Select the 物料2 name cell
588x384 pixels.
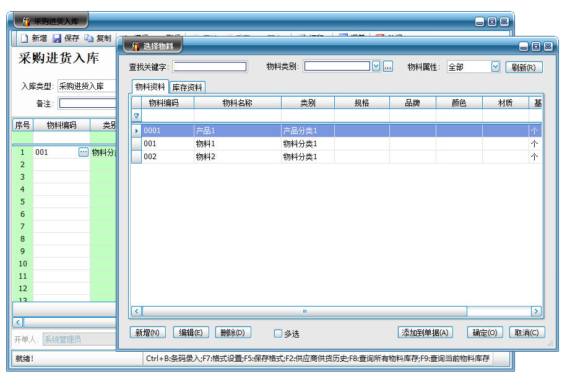(238, 157)
